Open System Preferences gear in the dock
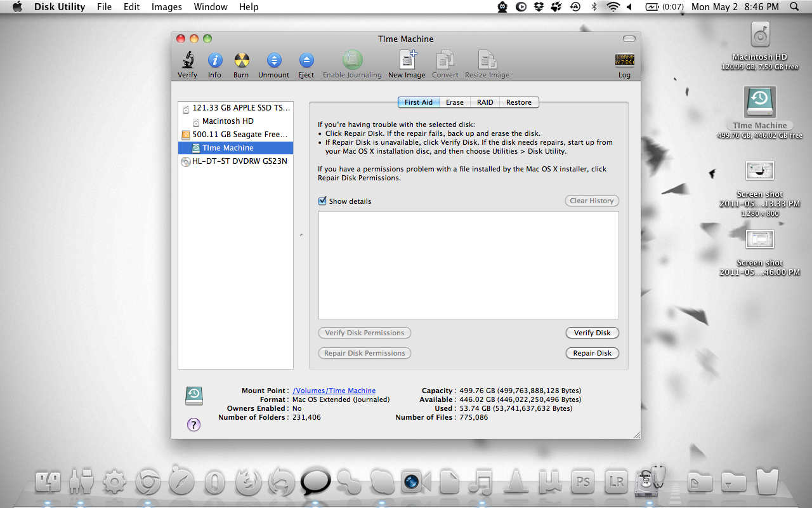The width and height of the screenshot is (812, 508). [114, 483]
